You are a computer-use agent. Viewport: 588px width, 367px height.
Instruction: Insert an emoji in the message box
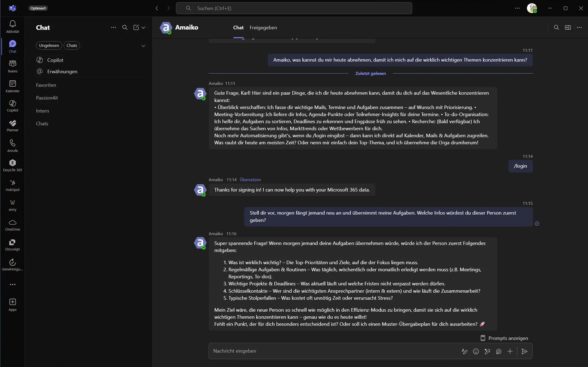pos(476,351)
